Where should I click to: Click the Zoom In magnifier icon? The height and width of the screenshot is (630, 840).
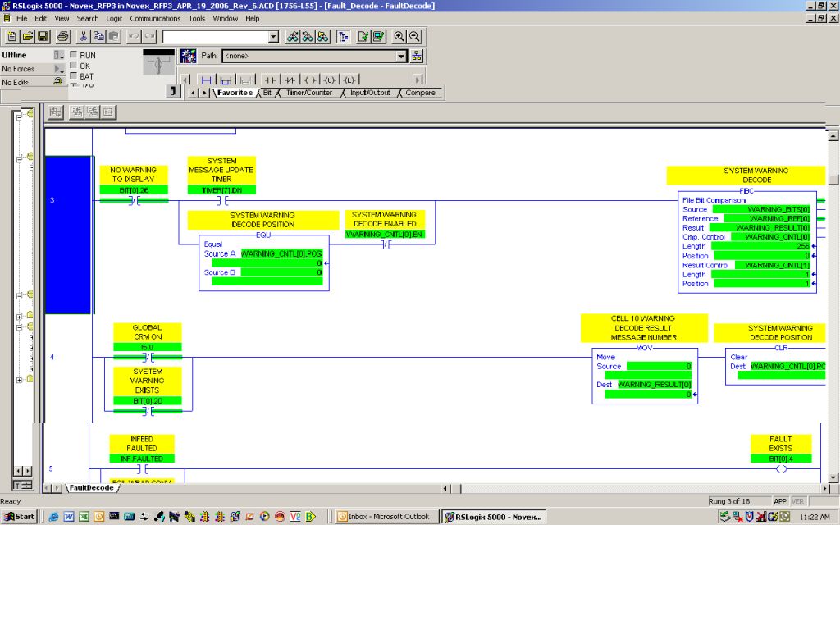399,36
